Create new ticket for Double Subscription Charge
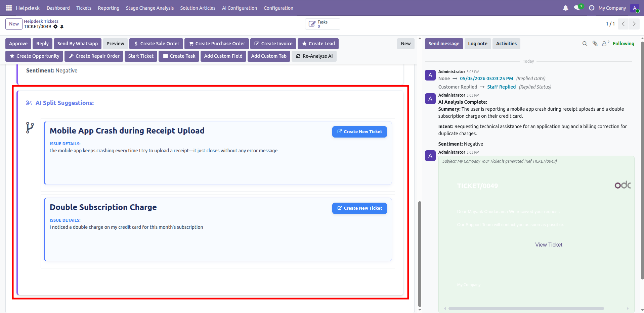 click(359, 208)
